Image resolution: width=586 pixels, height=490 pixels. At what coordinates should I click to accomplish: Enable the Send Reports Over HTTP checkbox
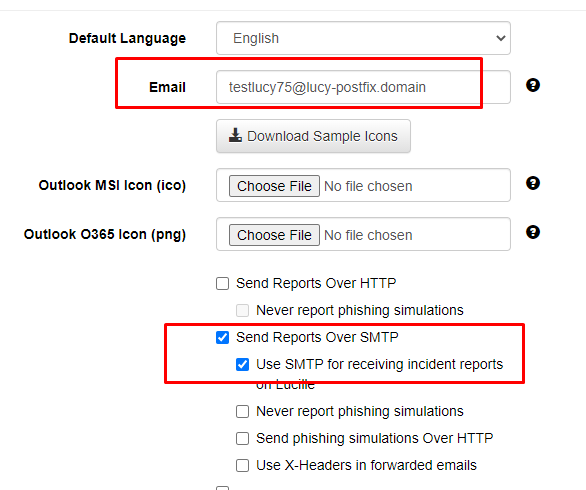click(x=222, y=283)
